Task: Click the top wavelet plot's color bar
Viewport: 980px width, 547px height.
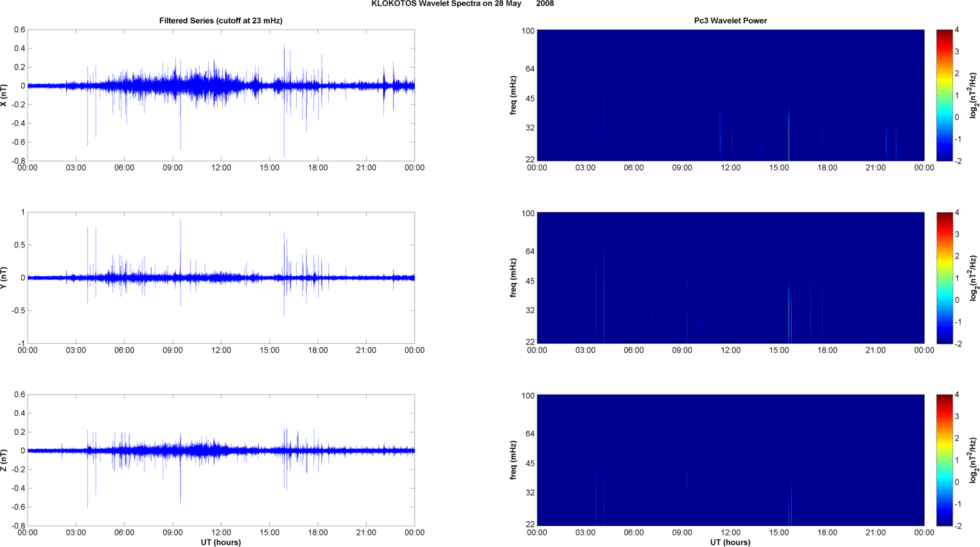Action: click(x=944, y=95)
